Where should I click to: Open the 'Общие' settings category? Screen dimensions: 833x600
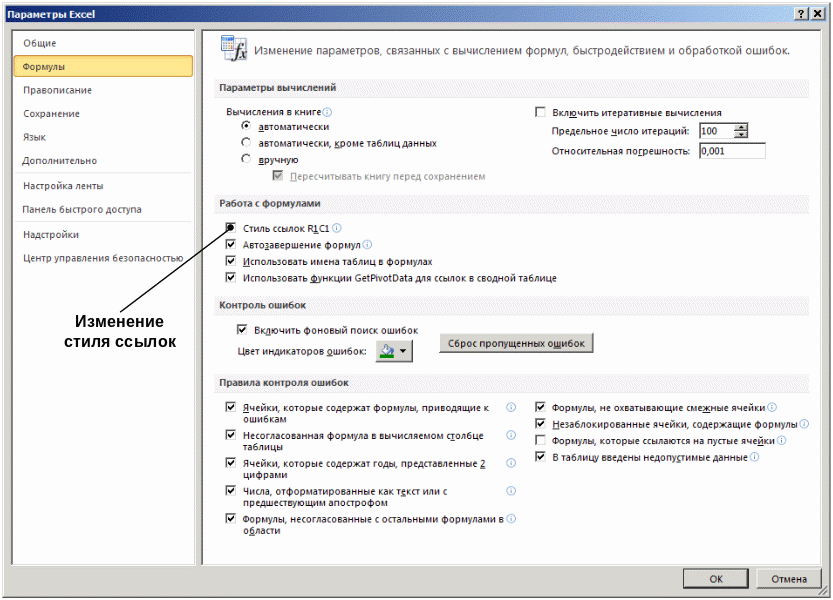(x=103, y=43)
